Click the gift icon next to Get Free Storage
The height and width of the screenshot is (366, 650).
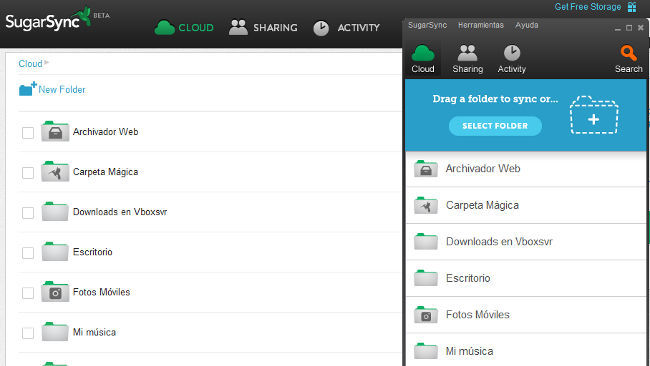tap(632, 7)
